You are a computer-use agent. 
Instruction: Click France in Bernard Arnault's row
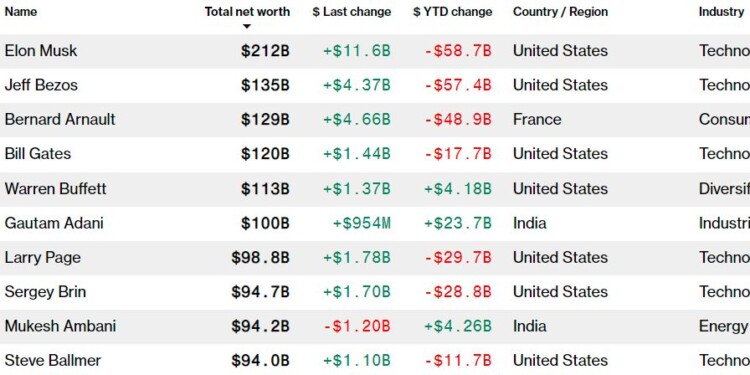(x=537, y=119)
